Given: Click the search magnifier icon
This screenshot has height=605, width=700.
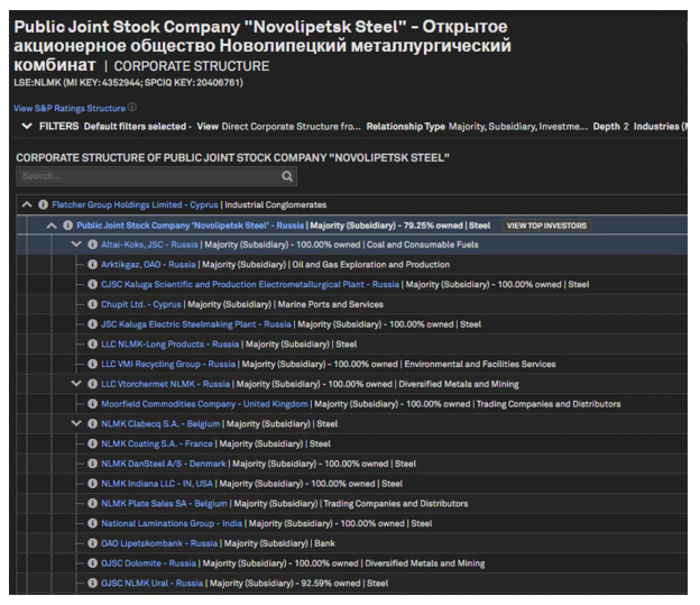Looking at the screenshot, I should (x=287, y=176).
